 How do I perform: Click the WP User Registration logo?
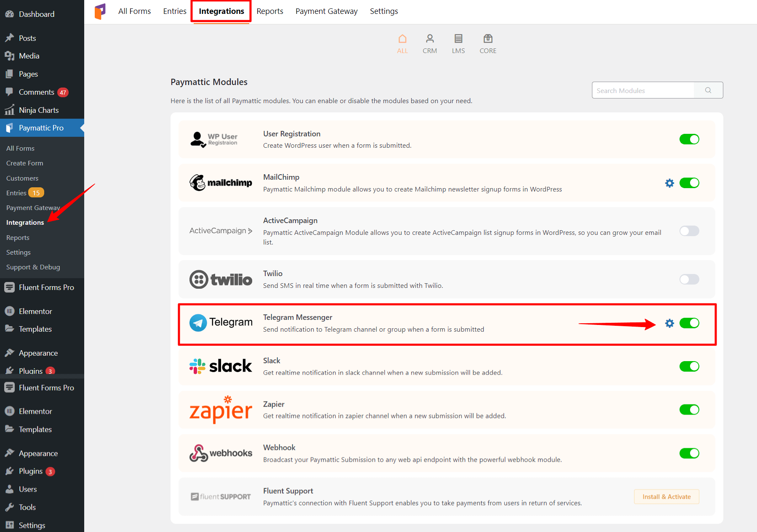click(x=214, y=139)
